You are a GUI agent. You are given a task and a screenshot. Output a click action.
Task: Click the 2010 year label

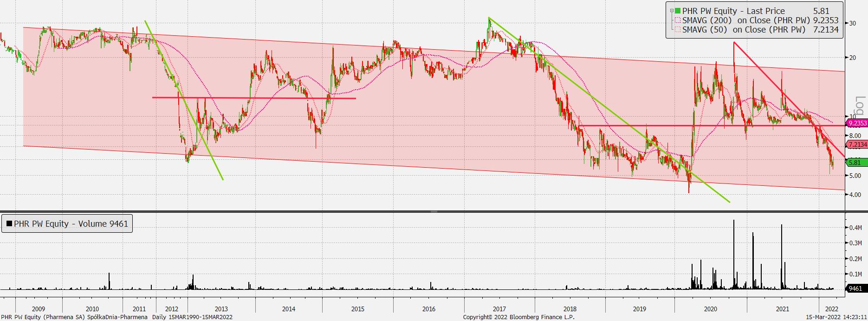point(92,309)
